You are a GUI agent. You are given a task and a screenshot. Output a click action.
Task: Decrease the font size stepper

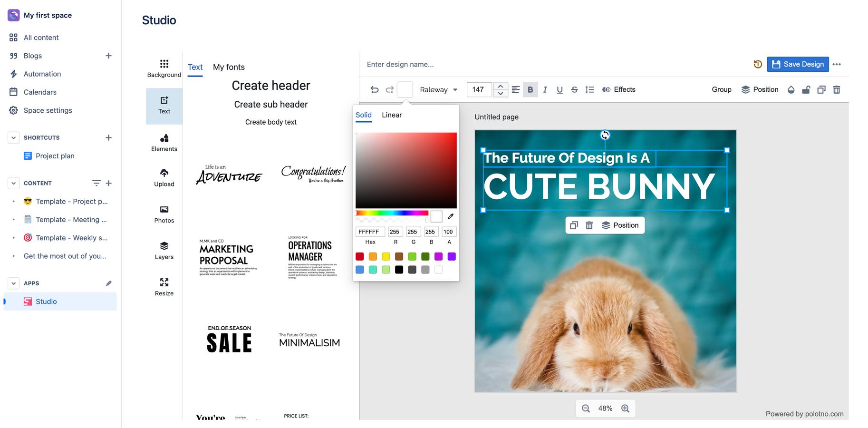[500, 93]
